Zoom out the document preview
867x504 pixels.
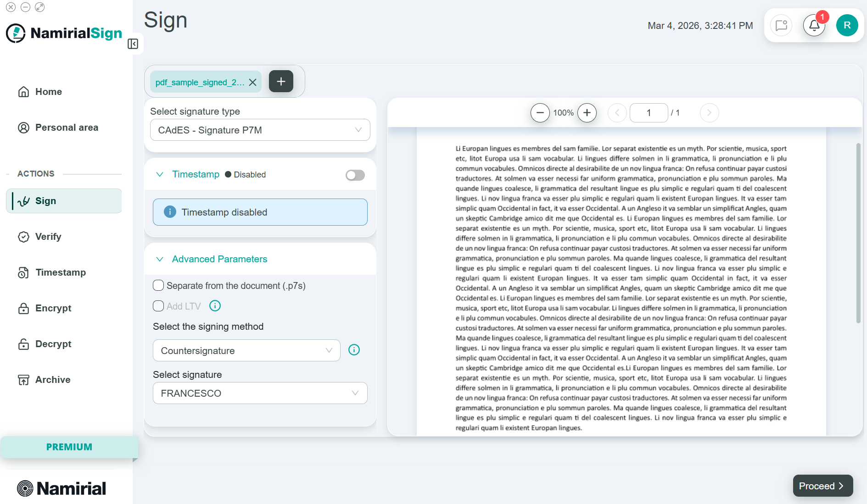pos(540,113)
